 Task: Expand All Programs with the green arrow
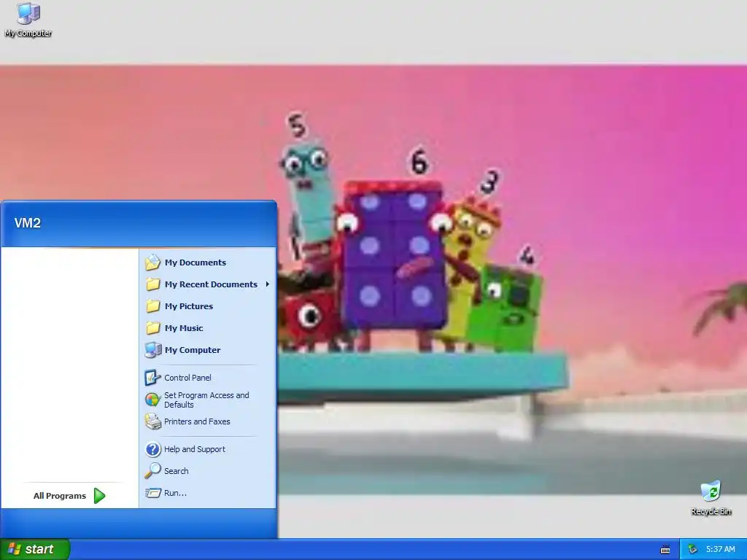pyautogui.click(x=99, y=496)
